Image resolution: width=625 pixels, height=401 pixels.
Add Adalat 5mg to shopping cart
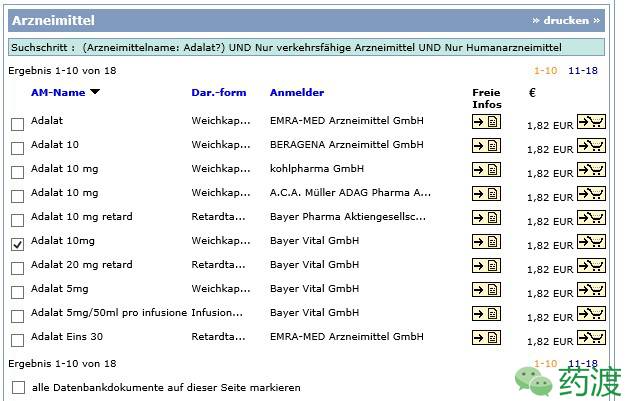pos(592,289)
